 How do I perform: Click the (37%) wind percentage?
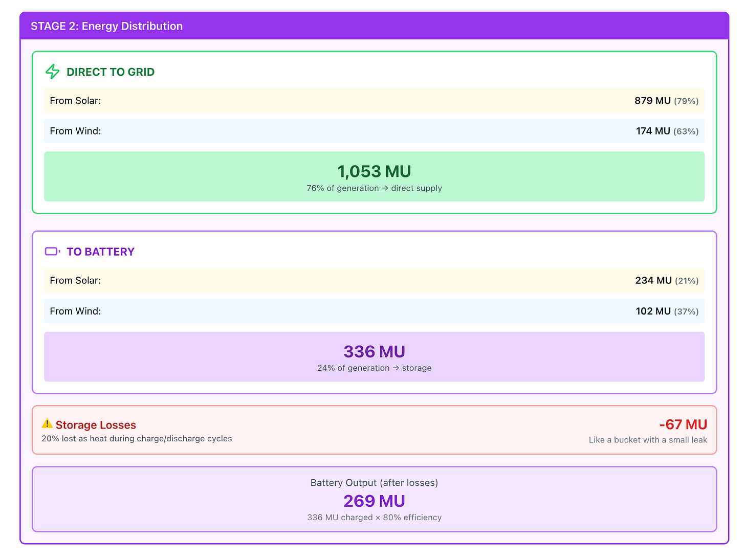[x=686, y=311]
